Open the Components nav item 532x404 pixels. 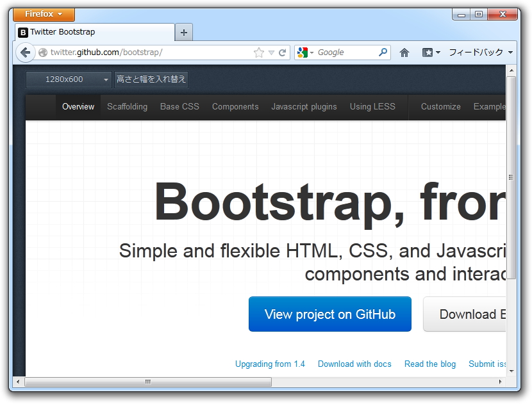235,107
